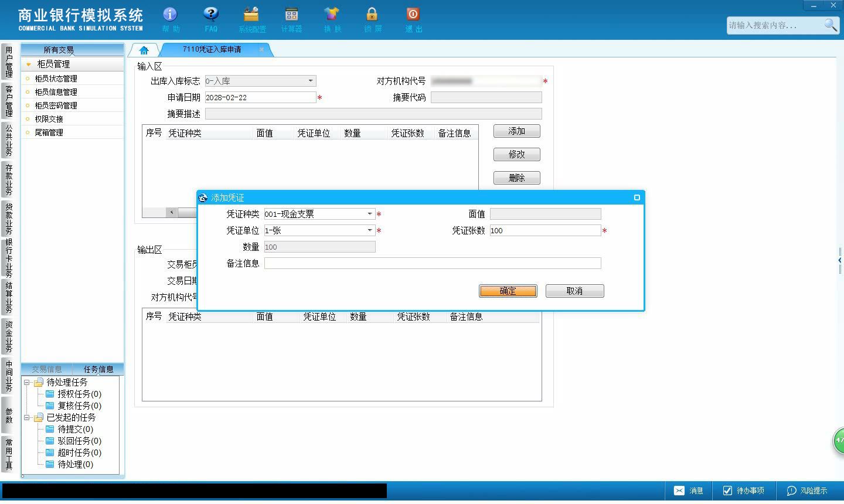Click the 对方机构代号 input field

click(486, 81)
